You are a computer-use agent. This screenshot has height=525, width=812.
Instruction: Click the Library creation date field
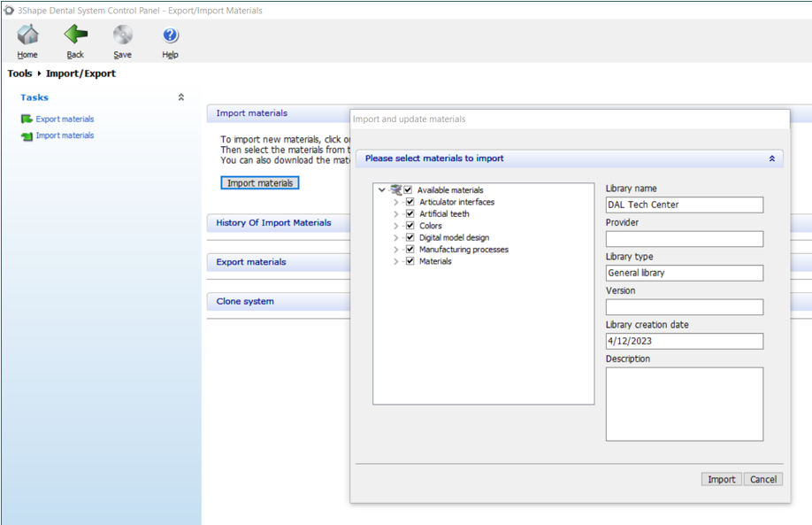pos(685,341)
